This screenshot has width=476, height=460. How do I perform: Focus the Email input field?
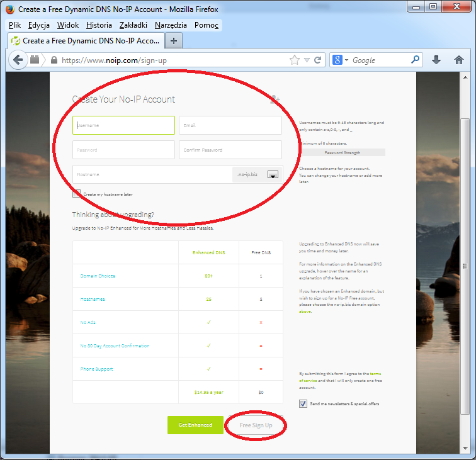coord(230,125)
